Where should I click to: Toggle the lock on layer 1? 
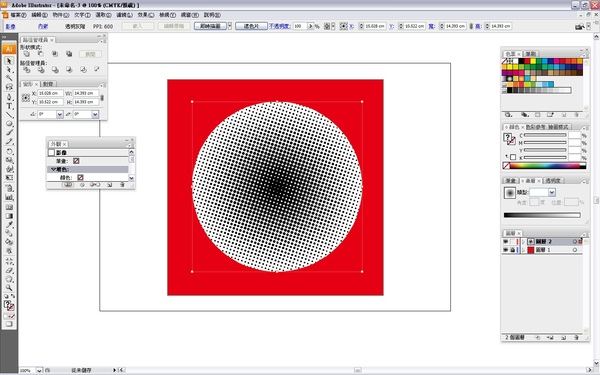pos(512,250)
